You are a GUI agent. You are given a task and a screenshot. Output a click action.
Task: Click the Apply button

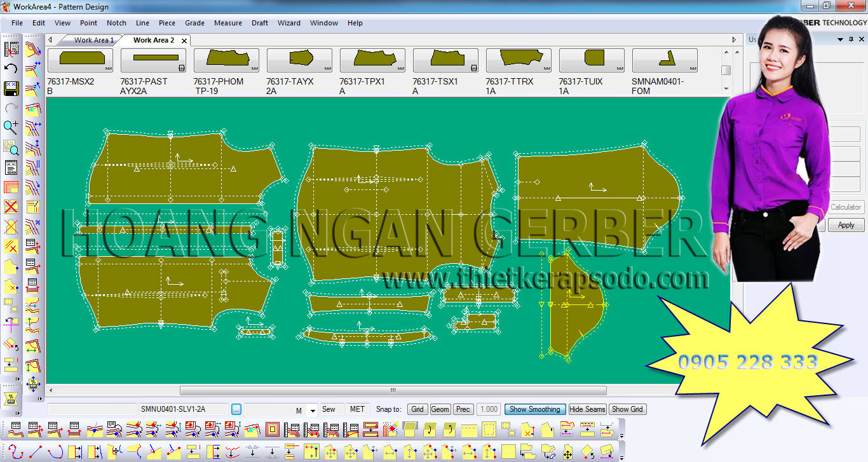(846, 225)
